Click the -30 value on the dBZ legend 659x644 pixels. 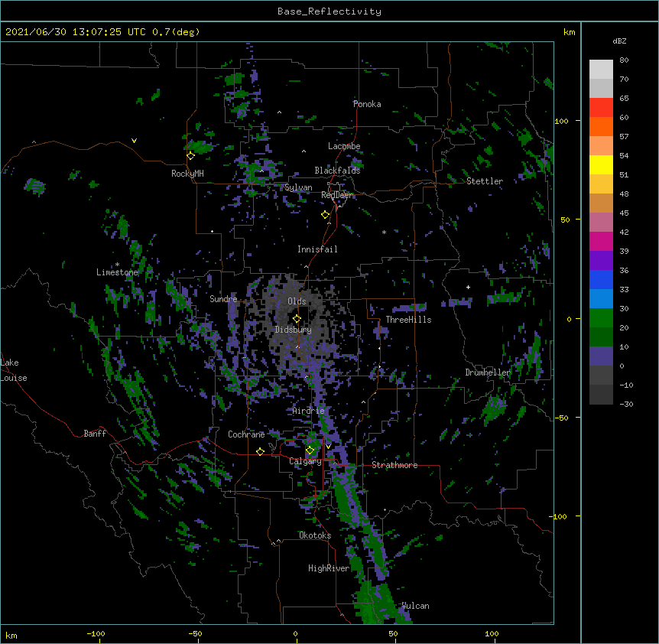tap(626, 405)
